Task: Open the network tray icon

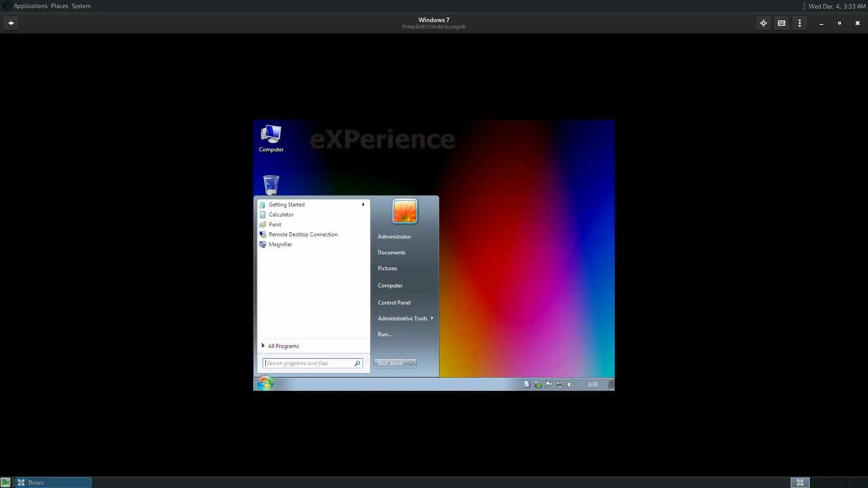Action: click(560, 385)
